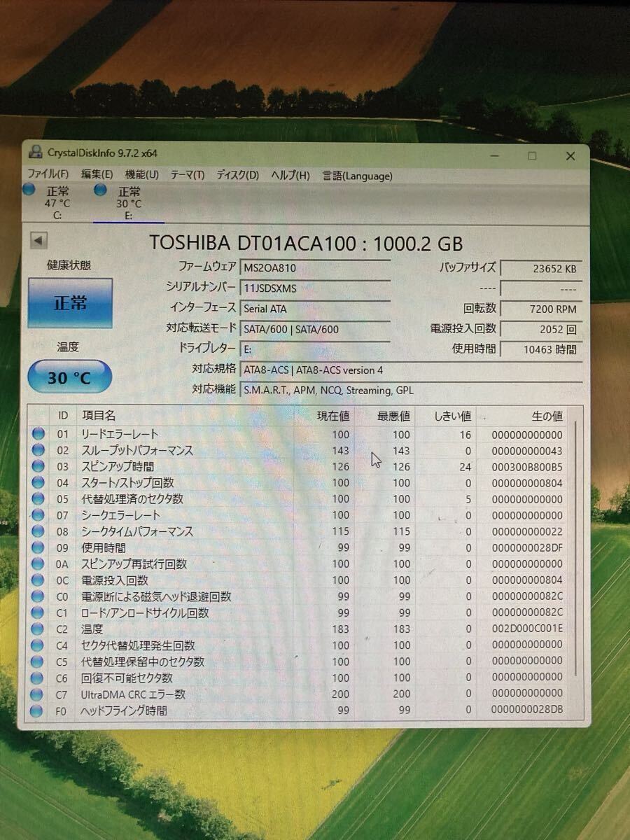Click status icon for スタート/ストップ回数 row
The width and height of the screenshot is (630, 840).
38,482
